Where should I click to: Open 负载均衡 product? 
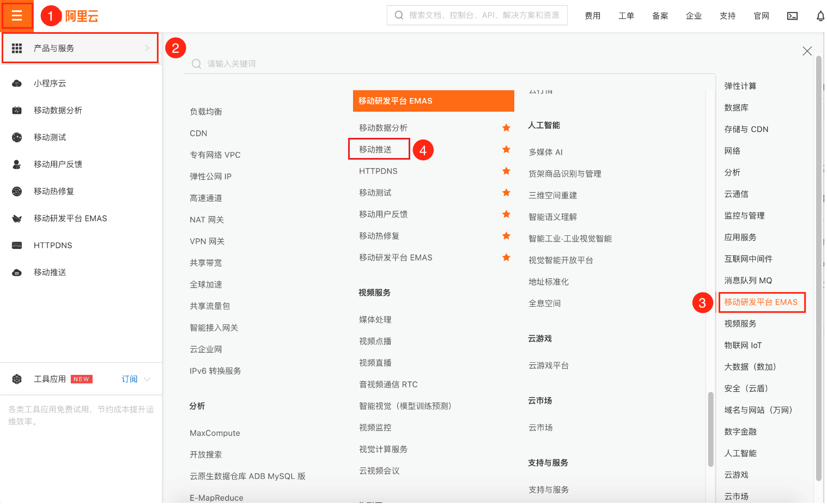click(x=206, y=111)
